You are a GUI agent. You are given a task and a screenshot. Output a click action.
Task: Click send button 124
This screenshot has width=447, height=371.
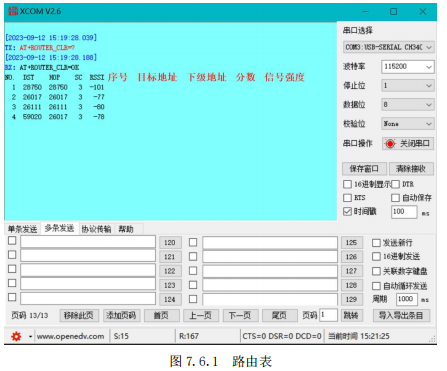tap(170, 299)
